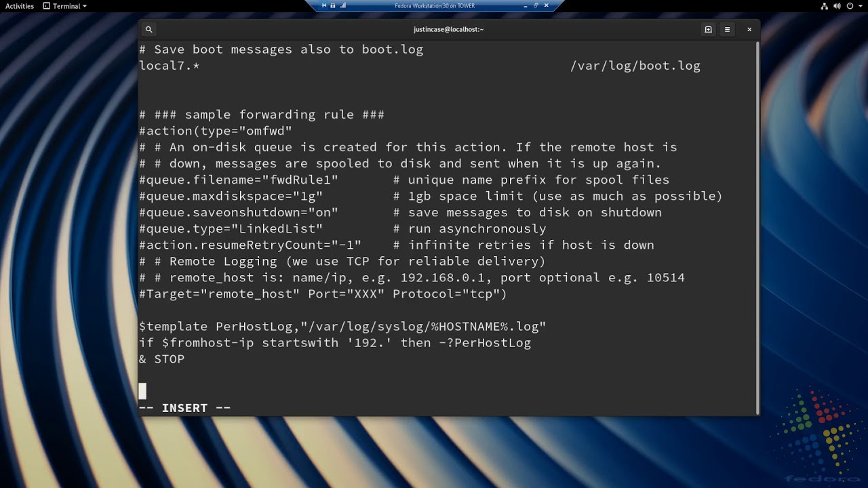Click the signal strength icon on VM bar
The image size is (868, 488).
tap(343, 5)
